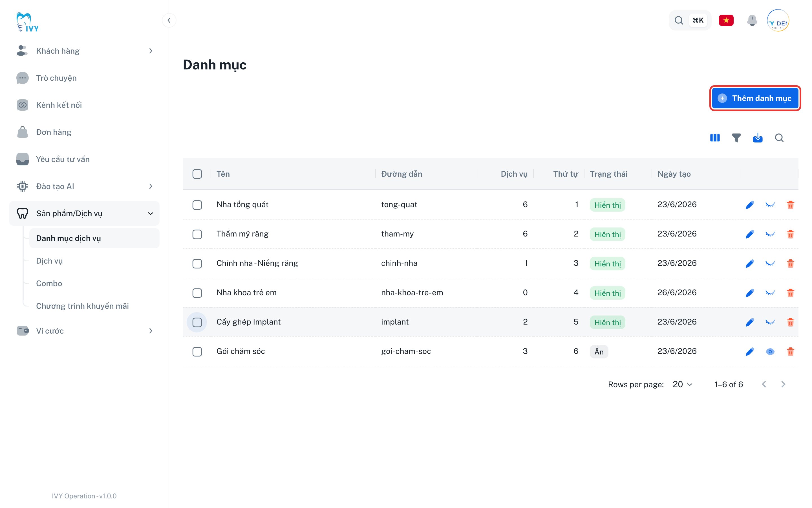The width and height of the screenshot is (812, 508).
Task: Switch language via Vietnam flag icon
Action: click(726, 20)
